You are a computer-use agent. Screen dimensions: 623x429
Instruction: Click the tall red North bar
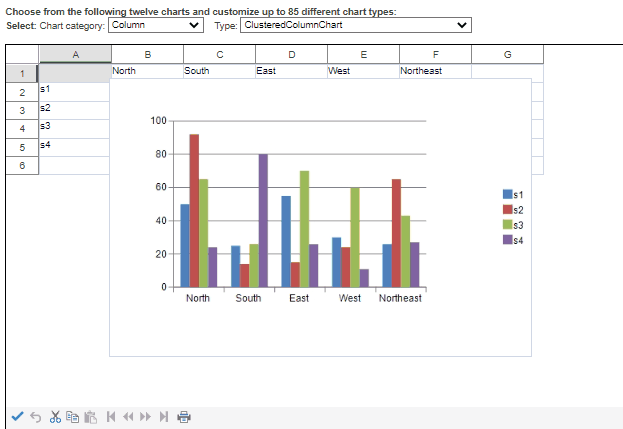coord(194,210)
